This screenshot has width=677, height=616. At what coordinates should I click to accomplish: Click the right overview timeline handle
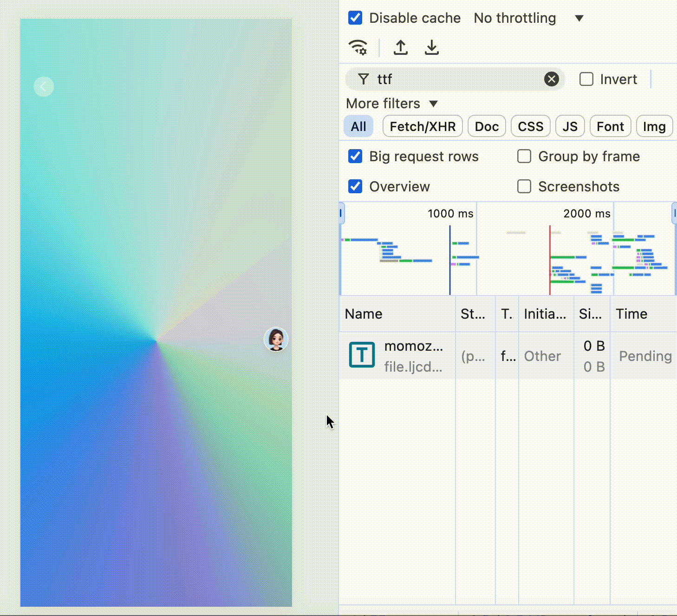click(674, 213)
